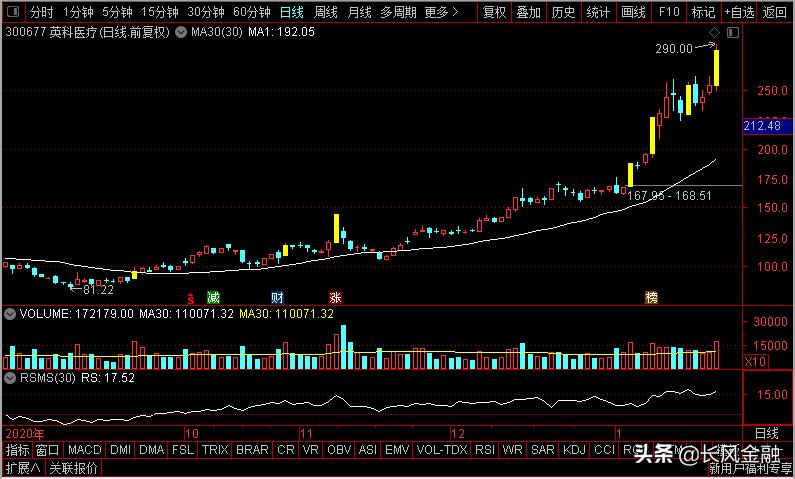Screen dimensions: 795x479
Task: Select the RSI indicator
Action: [485, 450]
